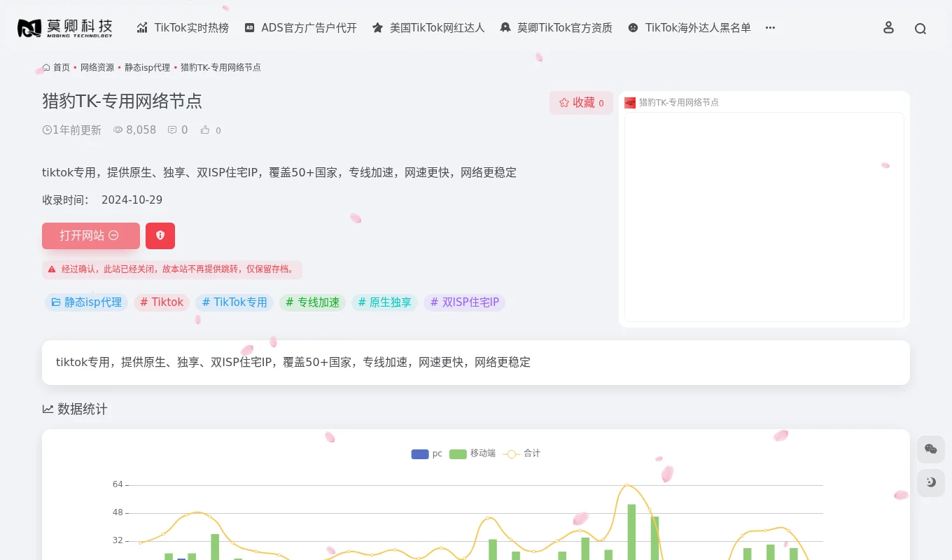The width and height of the screenshot is (952, 560).
Task: Open the 静态isp代理 breadcrumb link
Action: pos(147,67)
